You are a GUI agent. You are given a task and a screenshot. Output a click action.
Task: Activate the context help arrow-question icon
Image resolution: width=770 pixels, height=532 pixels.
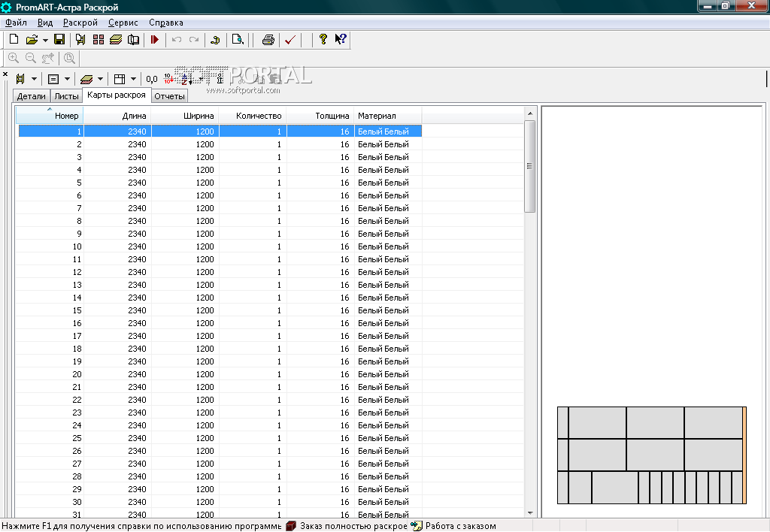pyautogui.click(x=341, y=40)
